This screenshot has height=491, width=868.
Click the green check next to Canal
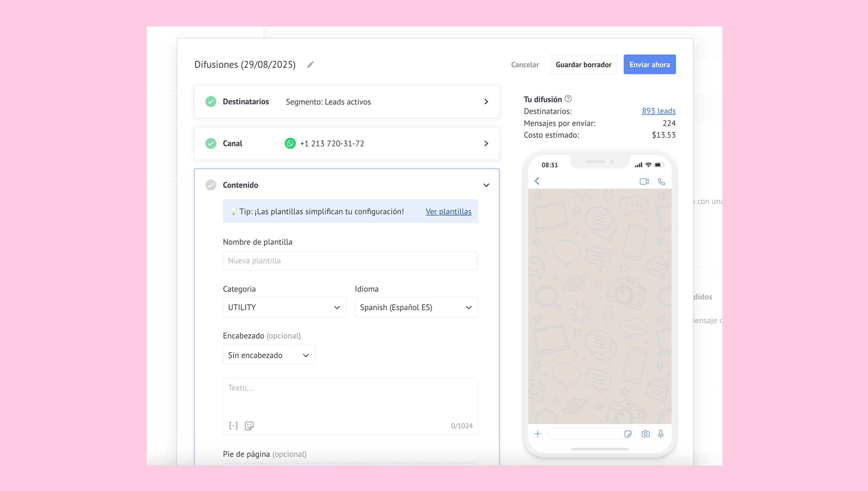tap(211, 143)
